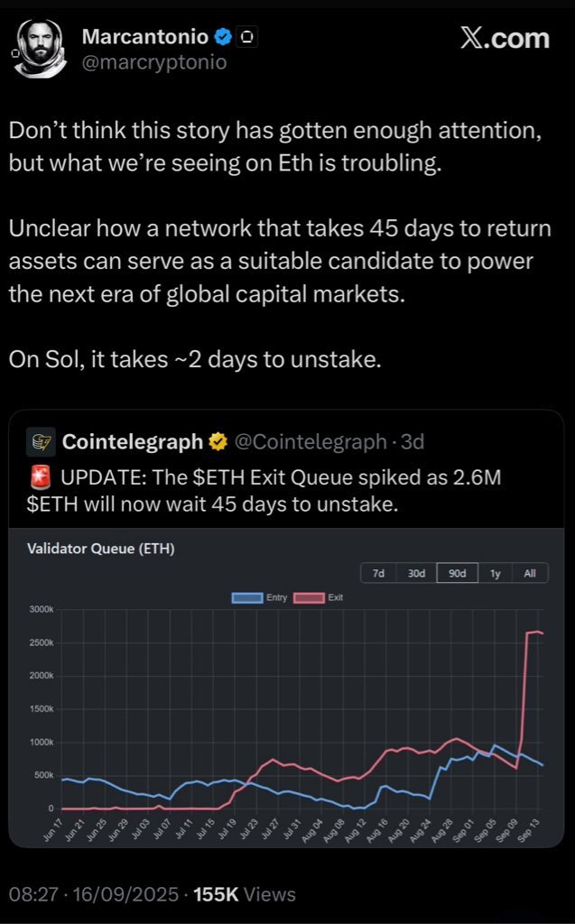This screenshot has height=924, width=575.
Task: Show the All time chart range
Action: (x=530, y=573)
